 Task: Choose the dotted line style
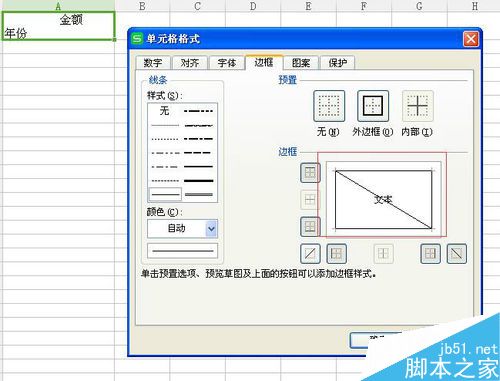[x=165, y=139]
